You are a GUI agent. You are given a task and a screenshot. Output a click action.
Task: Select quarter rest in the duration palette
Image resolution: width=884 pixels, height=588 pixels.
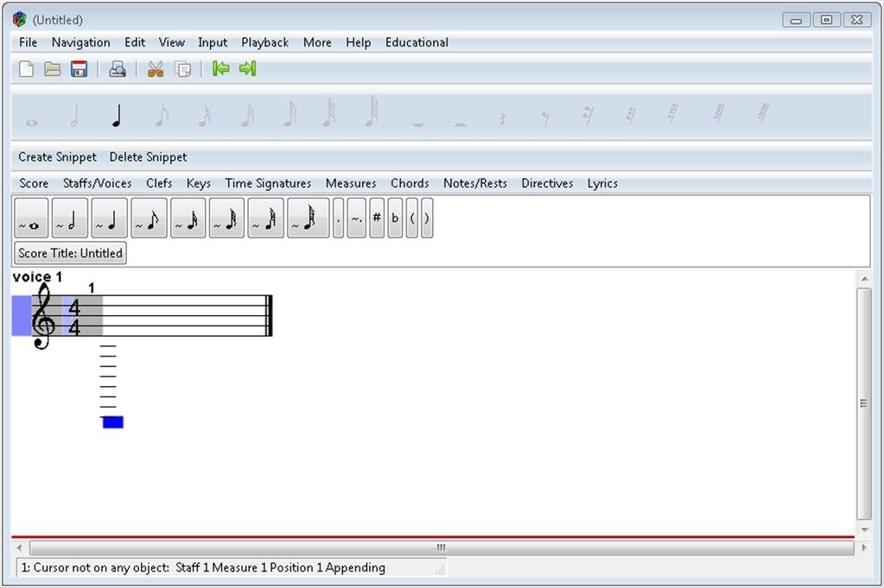(x=502, y=119)
